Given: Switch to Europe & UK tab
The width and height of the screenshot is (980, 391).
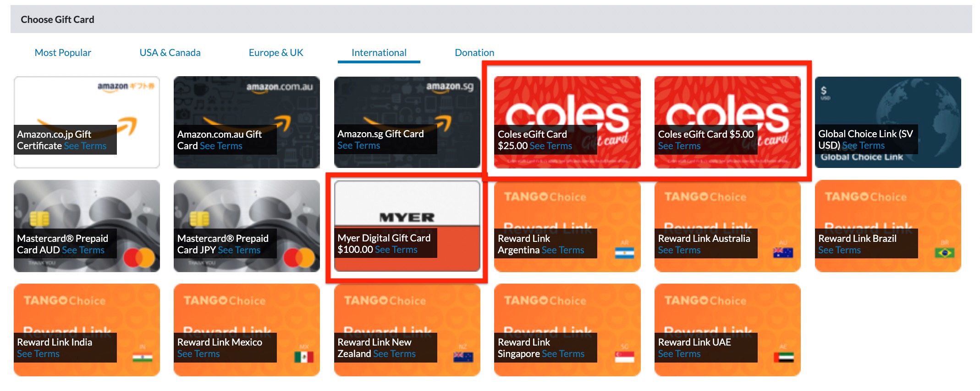Looking at the screenshot, I should tap(276, 53).
